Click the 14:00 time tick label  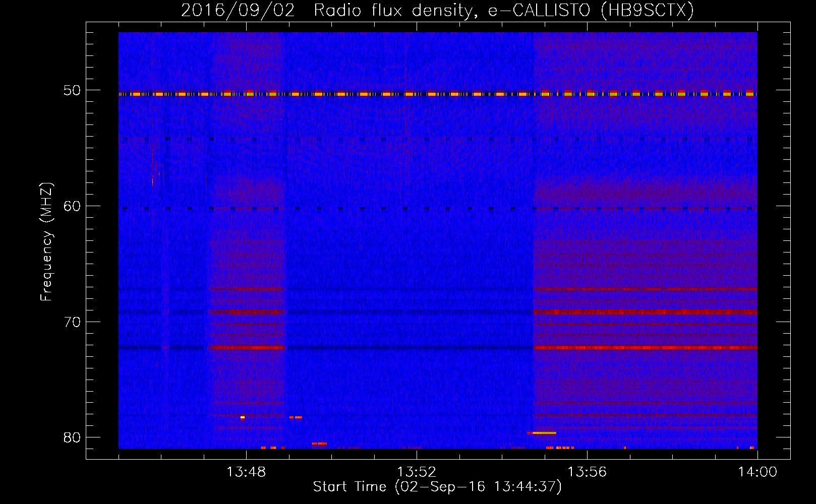[757, 472]
